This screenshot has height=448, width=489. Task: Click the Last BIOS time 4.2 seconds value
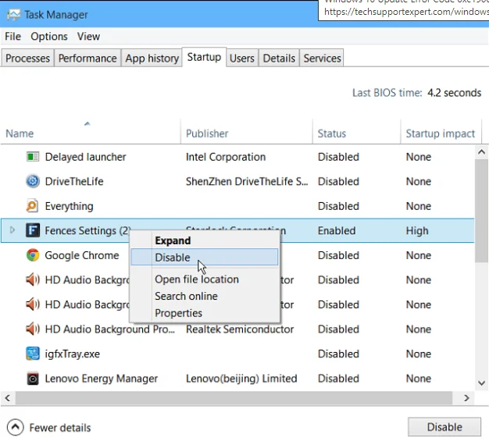454,93
